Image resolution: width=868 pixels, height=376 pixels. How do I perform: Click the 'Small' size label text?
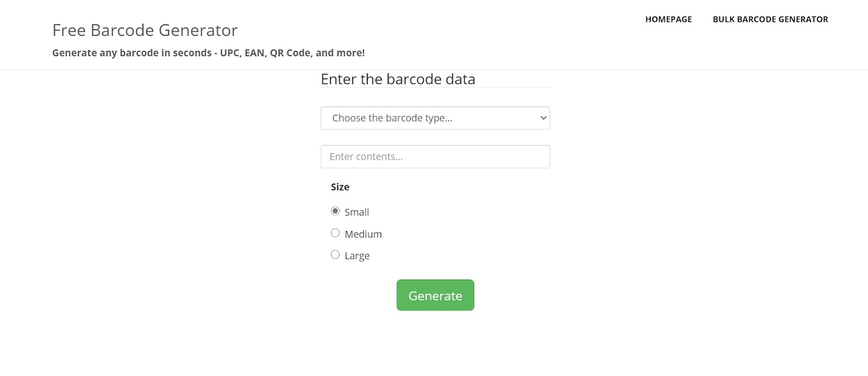pos(357,212)
